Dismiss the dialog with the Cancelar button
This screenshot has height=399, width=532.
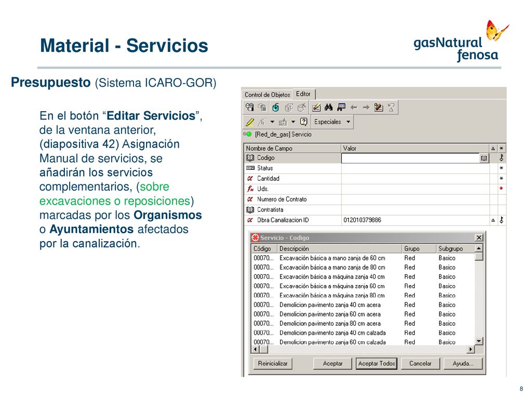pos(420,363)
